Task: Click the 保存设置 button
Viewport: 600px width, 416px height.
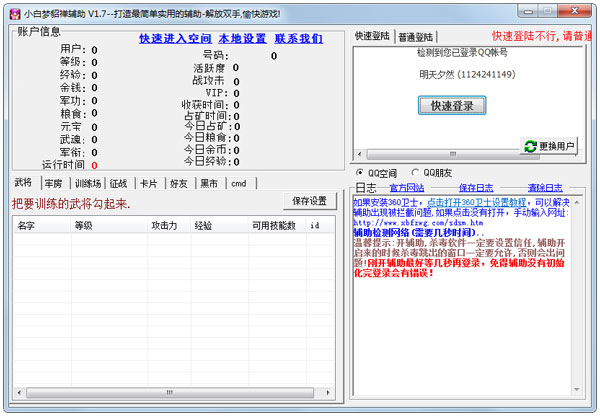Action: [310, 200]
